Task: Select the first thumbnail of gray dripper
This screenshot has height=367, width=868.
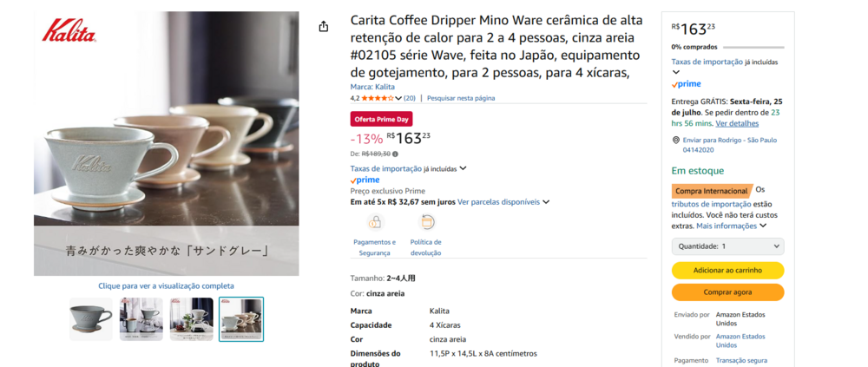Action: pos(91,318)
